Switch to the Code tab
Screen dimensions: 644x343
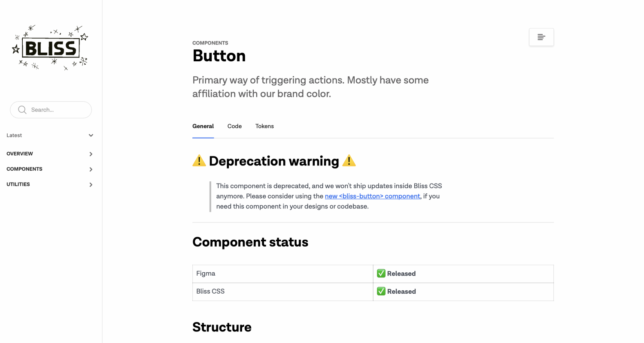pyautogui.click(x=234, y=126)
